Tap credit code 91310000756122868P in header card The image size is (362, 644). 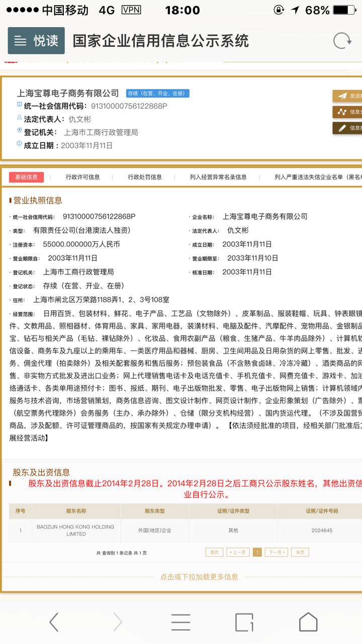[x=129, y=106]
